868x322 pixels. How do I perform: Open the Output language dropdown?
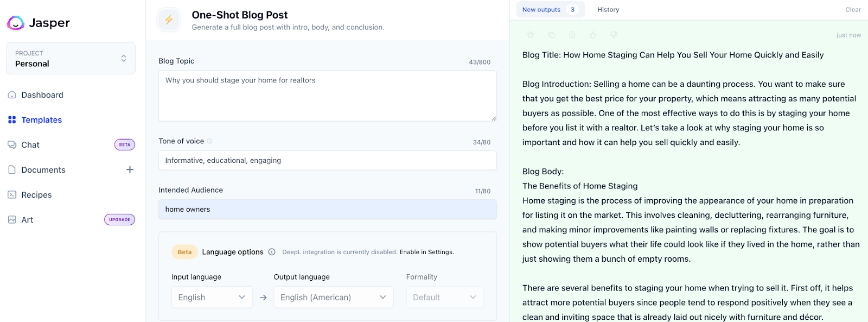(x=333, y=298)
